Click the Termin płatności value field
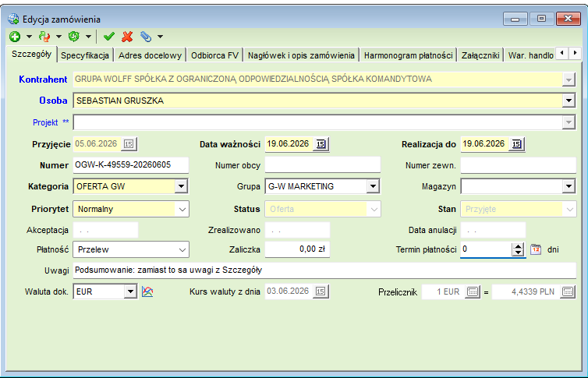 click(486, 249)
